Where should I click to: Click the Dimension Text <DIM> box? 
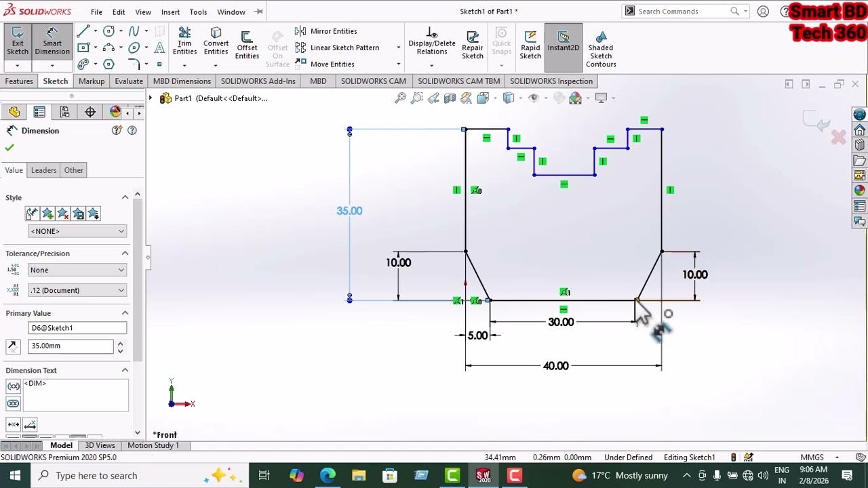coord(75,394)
